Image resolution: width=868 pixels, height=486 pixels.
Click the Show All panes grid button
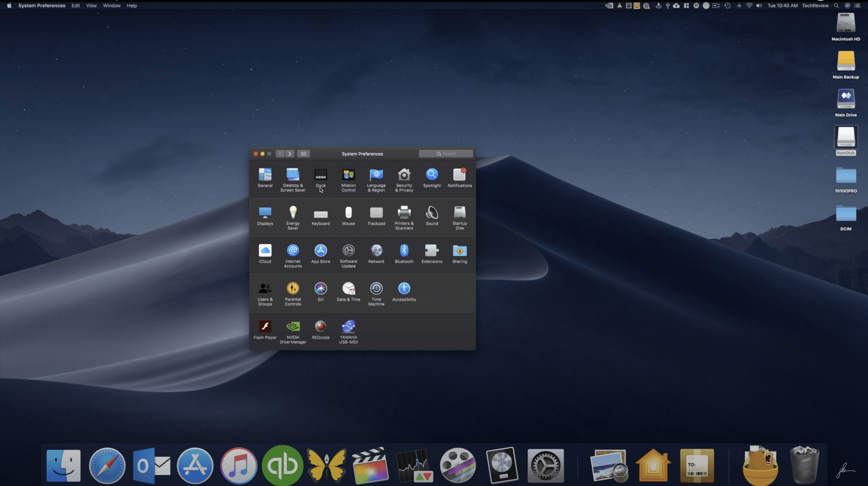pyautogui.click(x=303, y=153)
